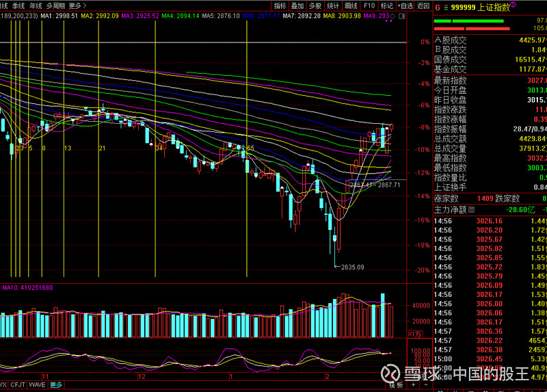Click the 昨日收盘 row label

coord(450,100)
